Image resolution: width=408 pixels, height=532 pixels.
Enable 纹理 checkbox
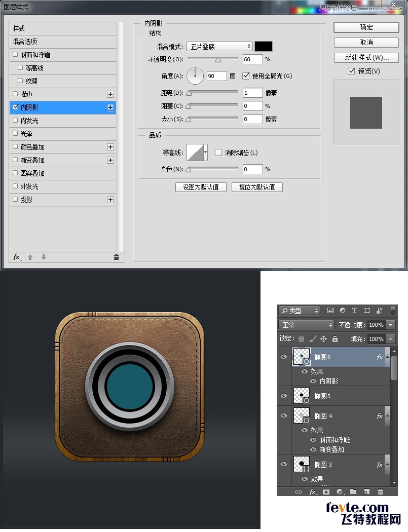pos(20,81)
